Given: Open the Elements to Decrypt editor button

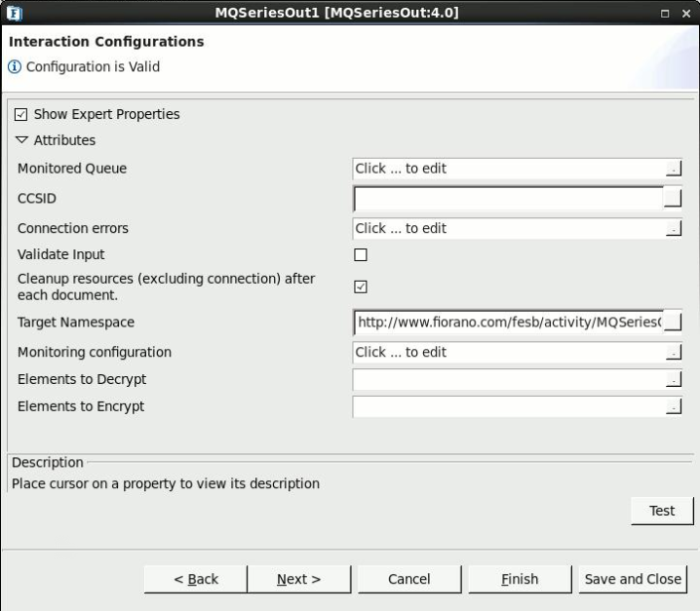Looking at the screenshot, I should coord(674,379).
